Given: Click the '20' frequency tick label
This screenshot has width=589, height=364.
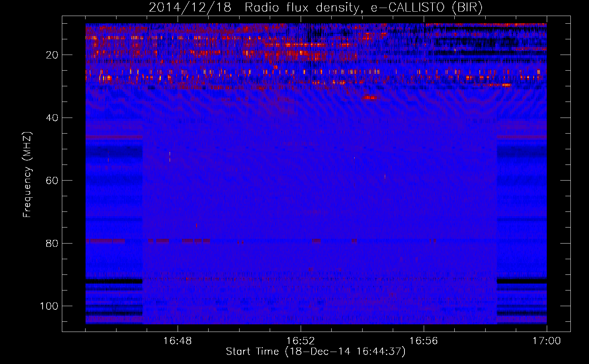Looking at the screenshot, I should (x=52, y=55).
